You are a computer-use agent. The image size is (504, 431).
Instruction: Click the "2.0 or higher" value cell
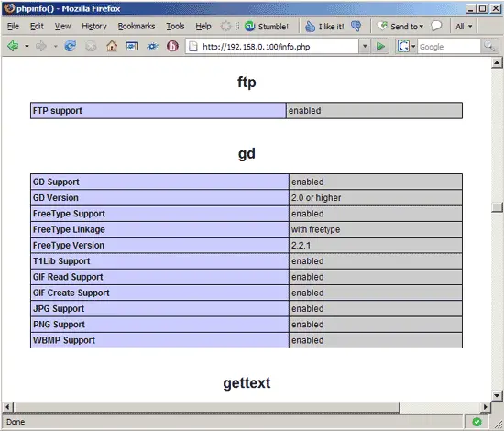pos(376,197)
